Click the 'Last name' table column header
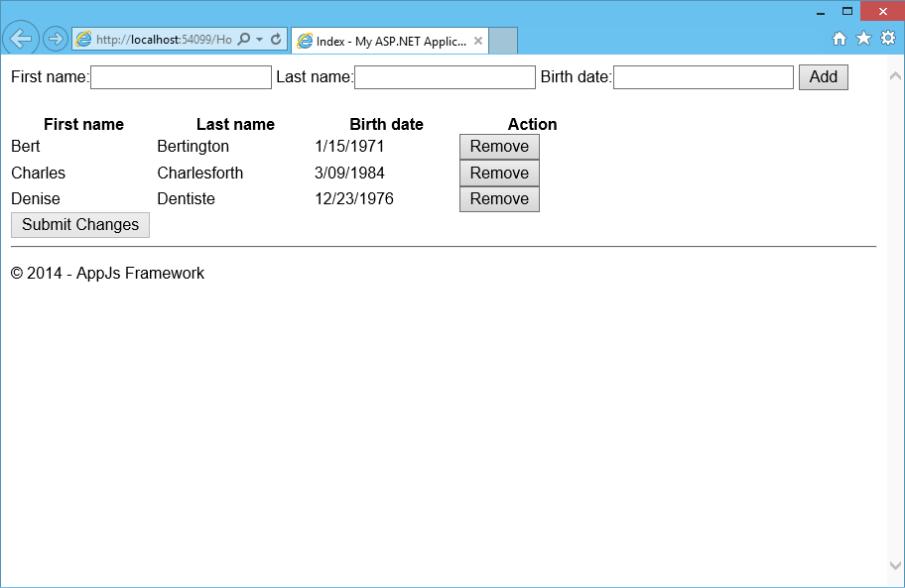 point(235,125)
